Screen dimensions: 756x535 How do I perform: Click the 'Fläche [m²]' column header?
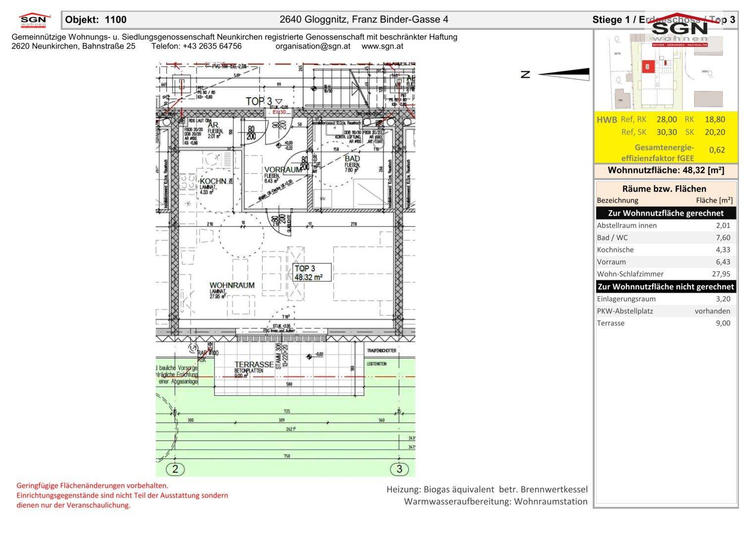pyautogui.click(x=714, y=201)
